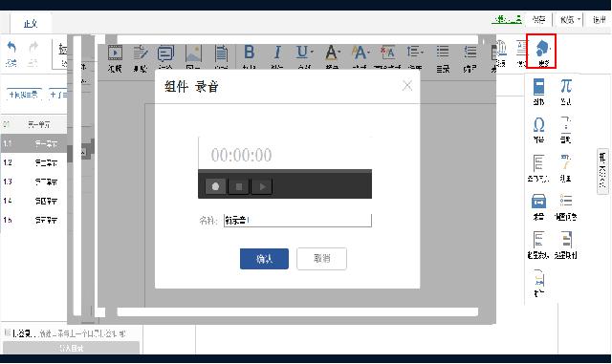Click the green underlined link at top right
Screen dimensions: 612x364
[x=507, y=19]
